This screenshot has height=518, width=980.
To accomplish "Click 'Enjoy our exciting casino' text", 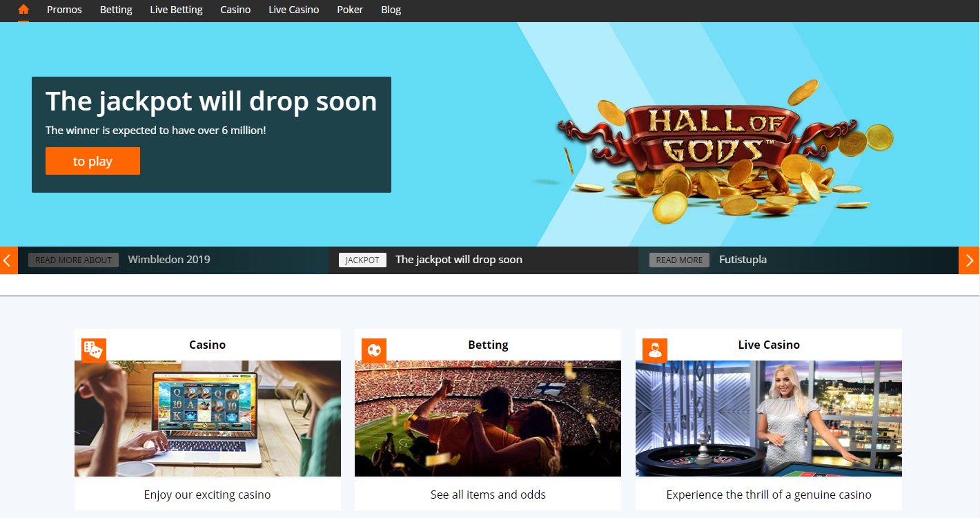I will pyautogui.click(x=208, y=495).
